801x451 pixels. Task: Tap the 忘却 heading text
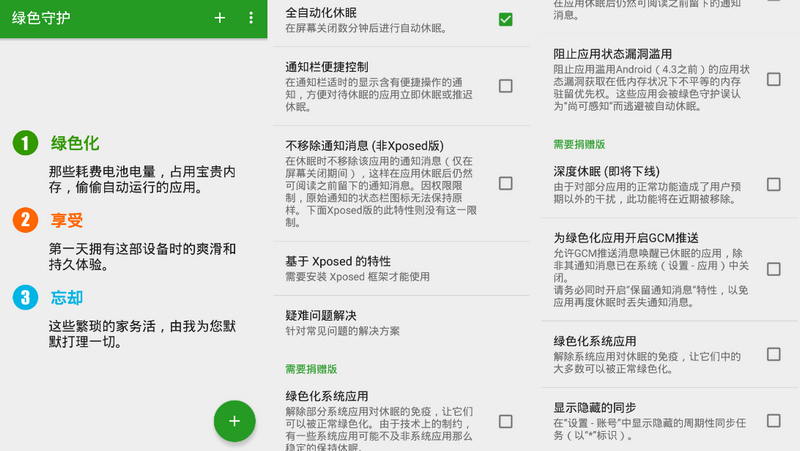point(66,297)
